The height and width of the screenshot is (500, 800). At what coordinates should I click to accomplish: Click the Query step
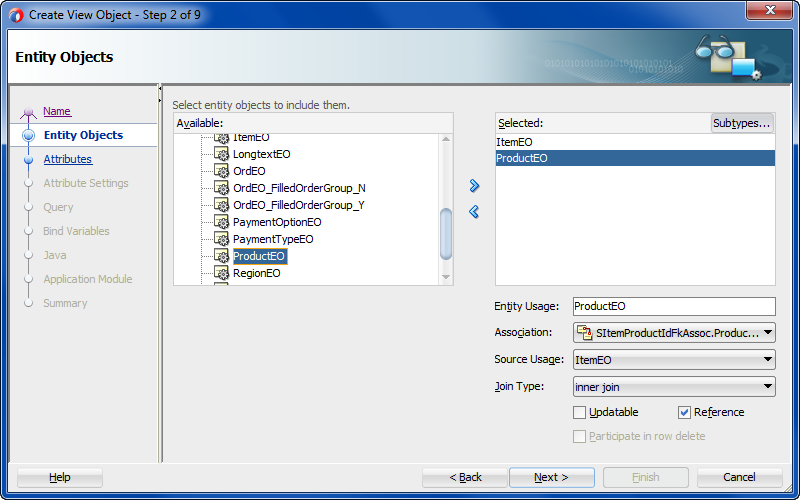click(x=58, y=207)
